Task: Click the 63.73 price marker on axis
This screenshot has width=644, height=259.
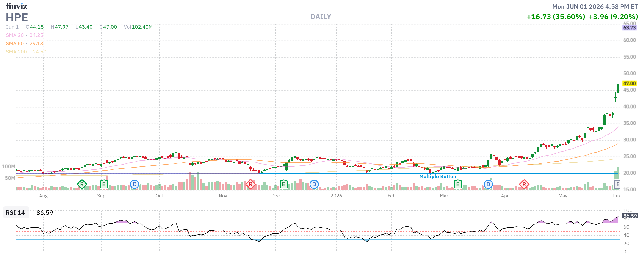Action: (629, 28)
